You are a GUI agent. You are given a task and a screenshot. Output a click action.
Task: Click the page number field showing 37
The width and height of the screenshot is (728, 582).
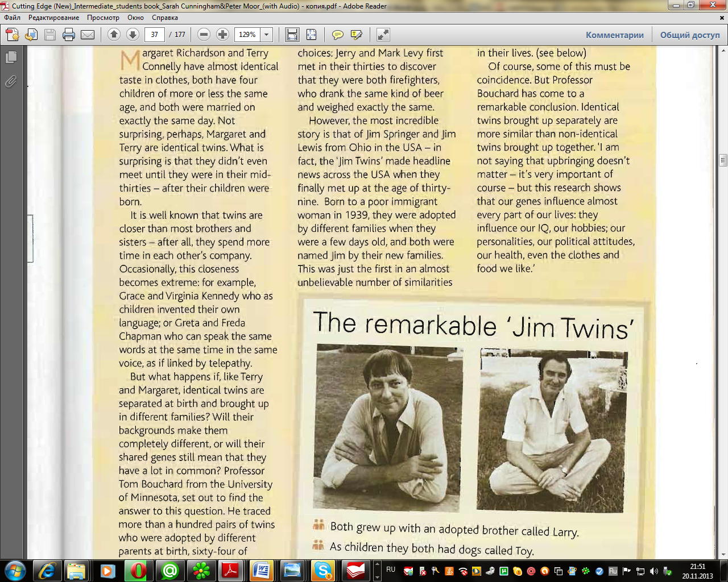[x=154, y=35]
